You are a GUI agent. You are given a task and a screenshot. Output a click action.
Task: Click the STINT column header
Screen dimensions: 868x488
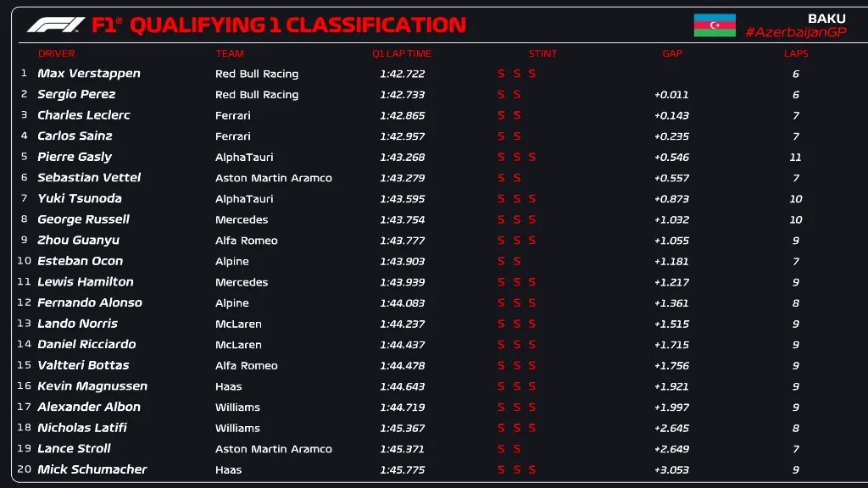pyautogui.click(x=542, y=53)
